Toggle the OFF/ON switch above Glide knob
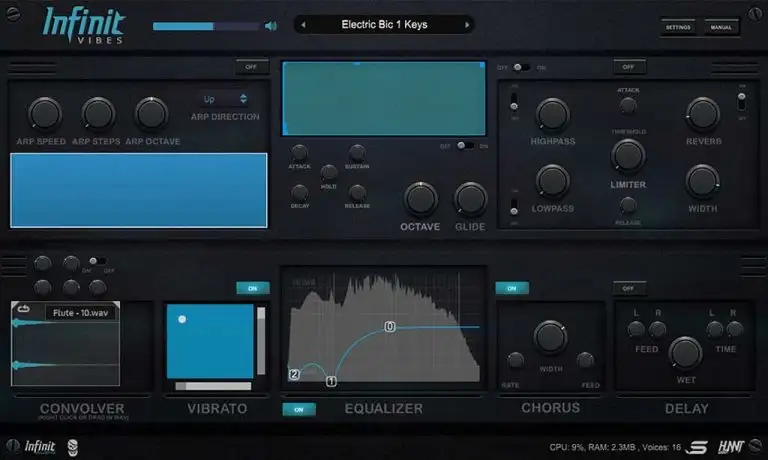 pyautogui.click(x=465, y=145)
